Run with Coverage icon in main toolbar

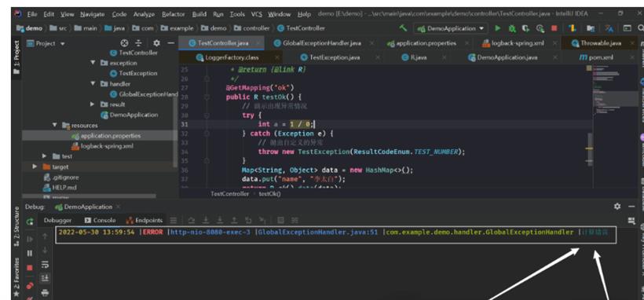(x=525, y=28)
